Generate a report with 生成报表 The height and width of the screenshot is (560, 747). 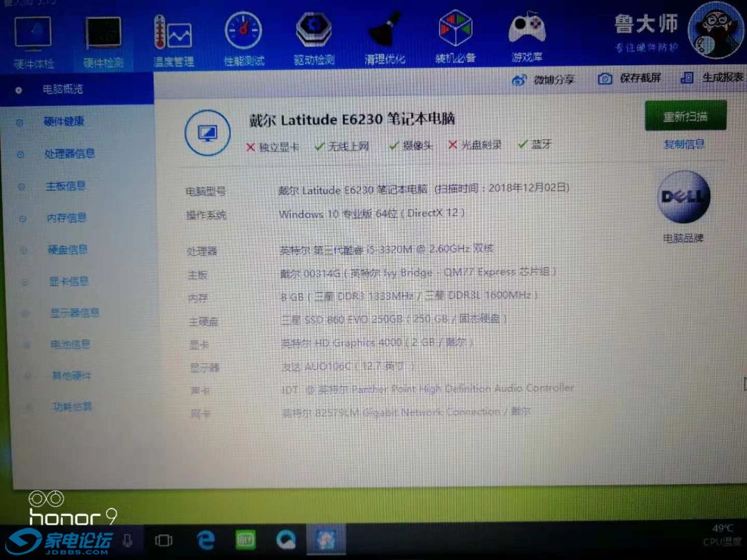pyautogui.click(x=712, y=78)
